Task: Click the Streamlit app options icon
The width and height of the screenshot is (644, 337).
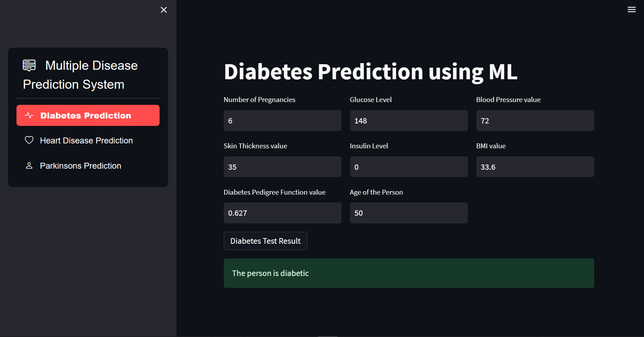Action: tap(632, 9)
